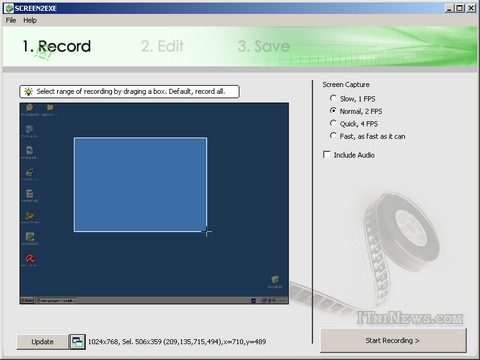The height and width of the screenshot is (360, 480).
Task: Click the SCREEN2EXE title bar app icon
Action: click(9, 8)
